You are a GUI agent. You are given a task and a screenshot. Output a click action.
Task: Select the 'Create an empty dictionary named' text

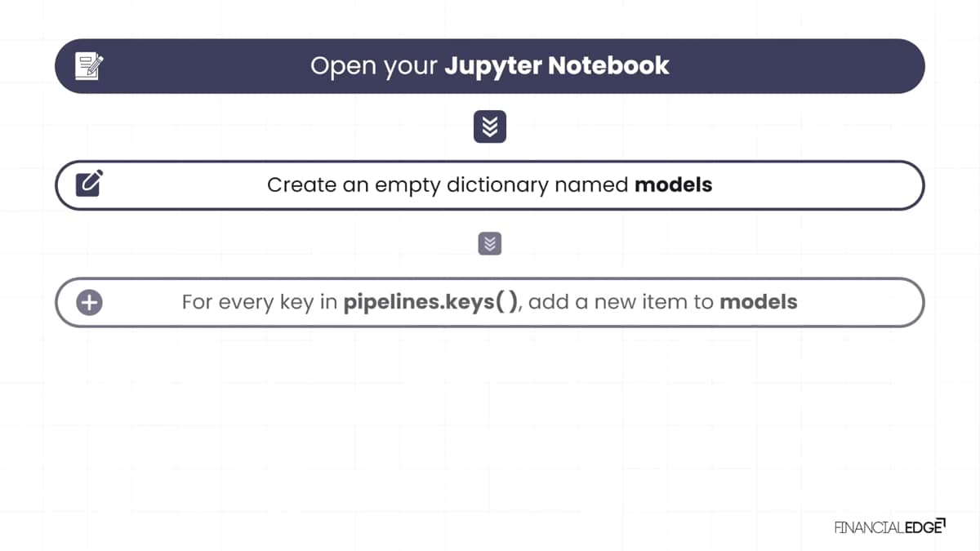point(448,185)
